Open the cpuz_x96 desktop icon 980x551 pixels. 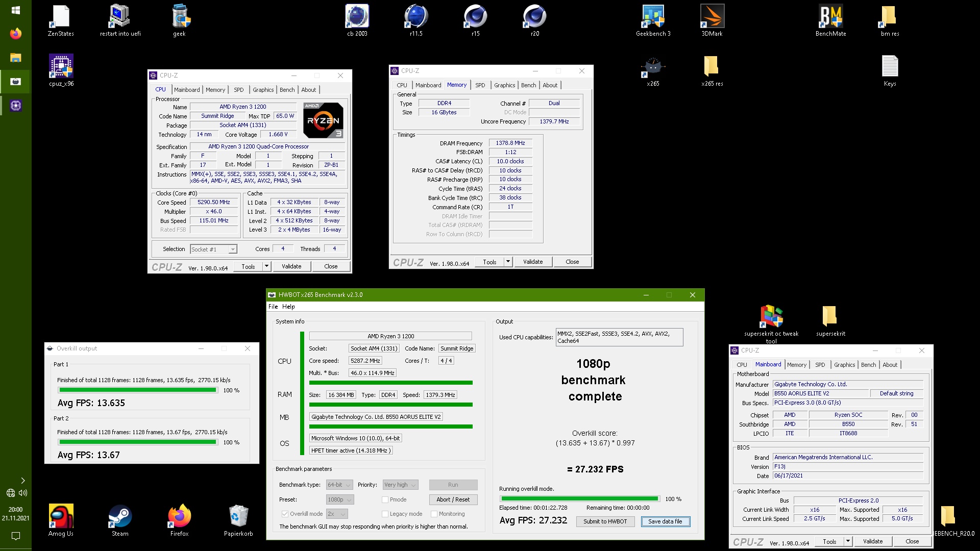coord(61,71)
